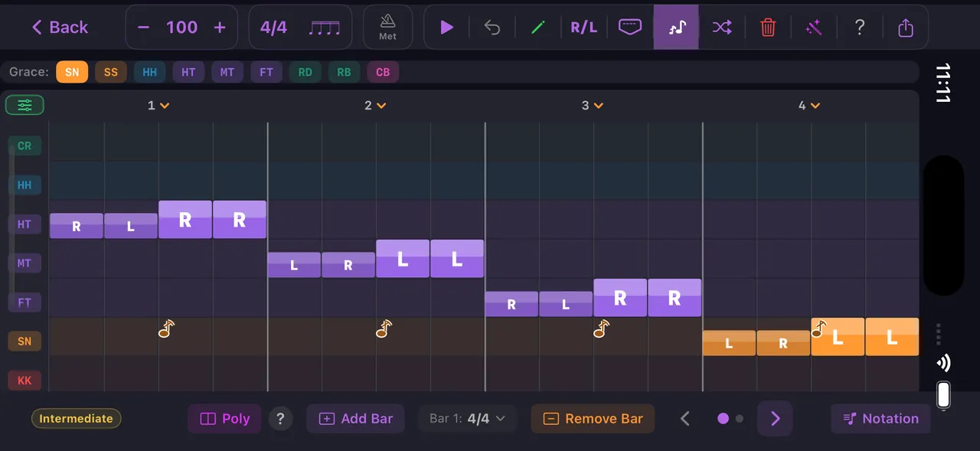Decrease tempo with minus button
Viewport: 980px width, 451px height.
click(143, 28)
